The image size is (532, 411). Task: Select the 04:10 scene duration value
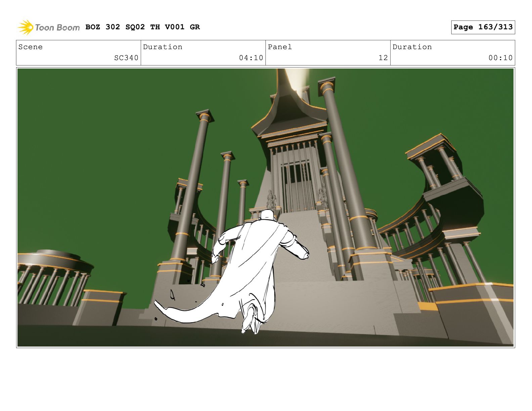pos(251,58)
